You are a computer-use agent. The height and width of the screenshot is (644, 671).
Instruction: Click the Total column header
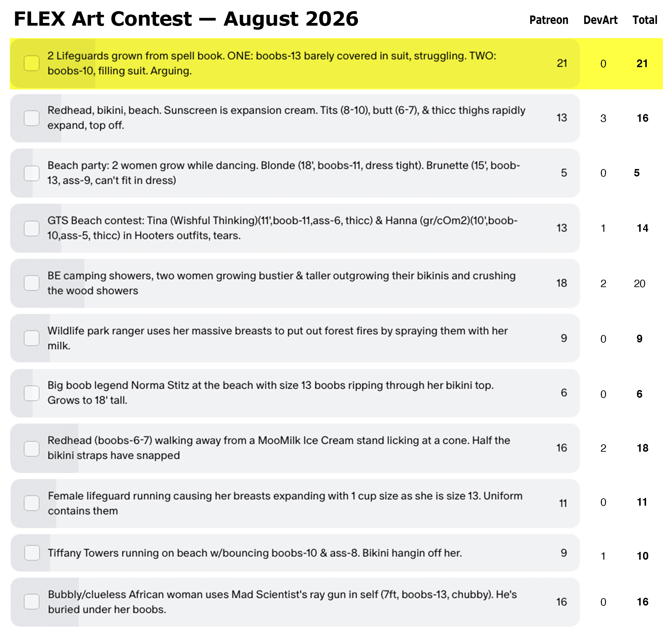click(x=645, y=20)
